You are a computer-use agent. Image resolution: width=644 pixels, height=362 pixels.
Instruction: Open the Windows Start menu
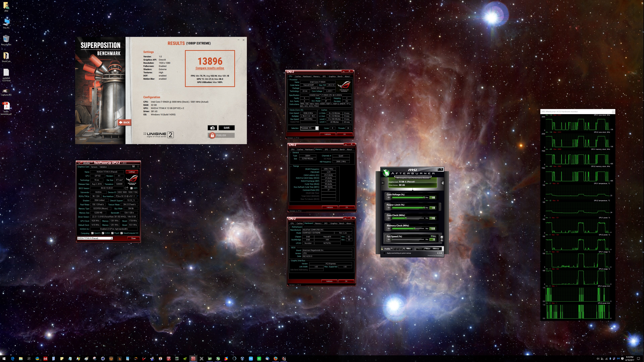[x=4, y=359]
